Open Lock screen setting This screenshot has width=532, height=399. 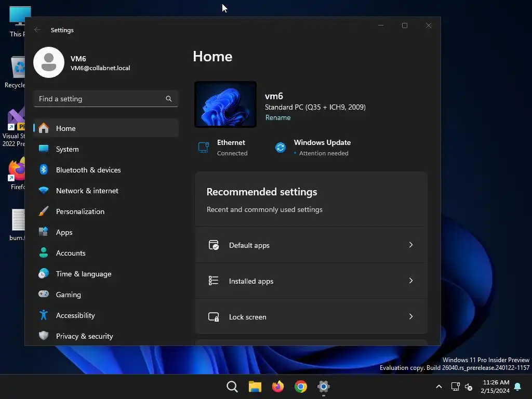(311, 316)
